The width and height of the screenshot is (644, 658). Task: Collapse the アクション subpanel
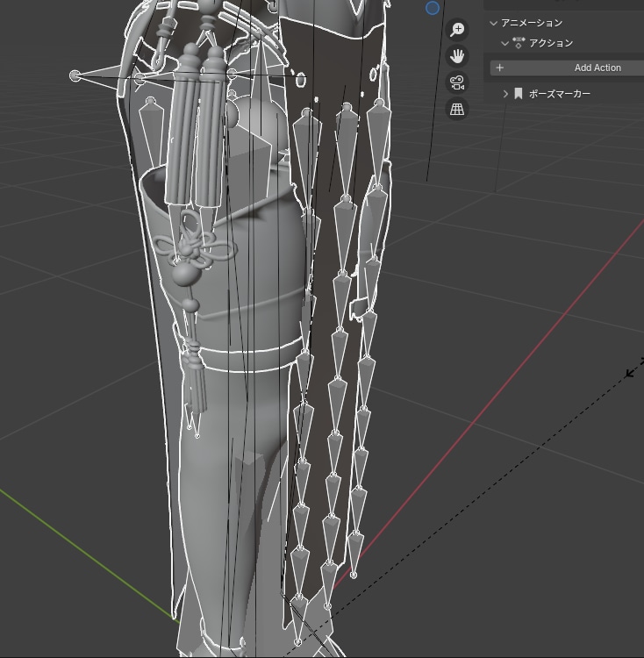505,43
